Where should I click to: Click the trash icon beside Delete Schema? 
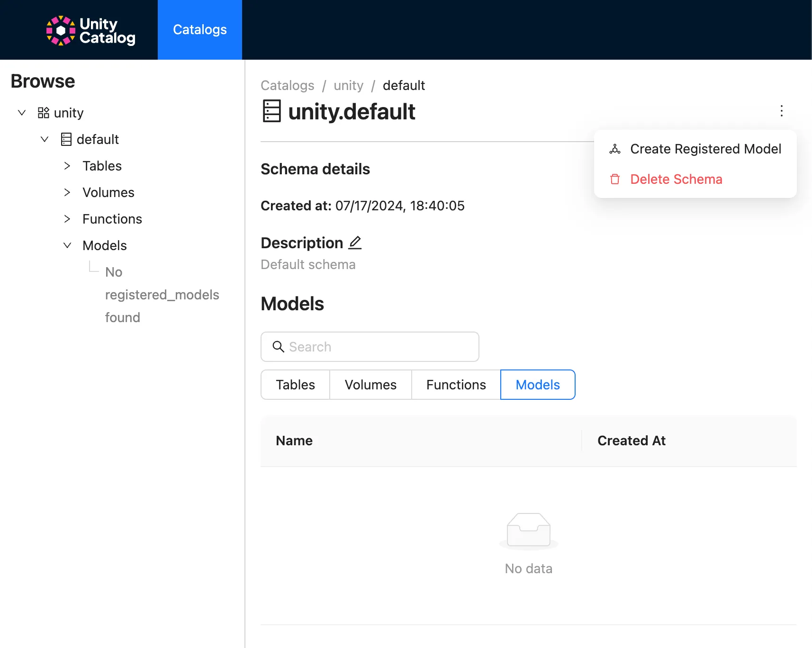click(615, 179)
